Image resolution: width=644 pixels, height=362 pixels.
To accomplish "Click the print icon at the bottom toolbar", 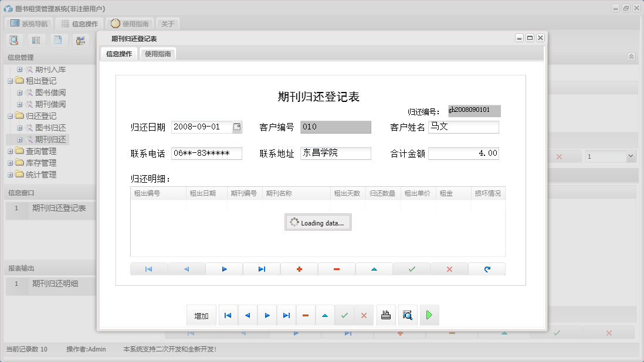I will coord(385,315).
